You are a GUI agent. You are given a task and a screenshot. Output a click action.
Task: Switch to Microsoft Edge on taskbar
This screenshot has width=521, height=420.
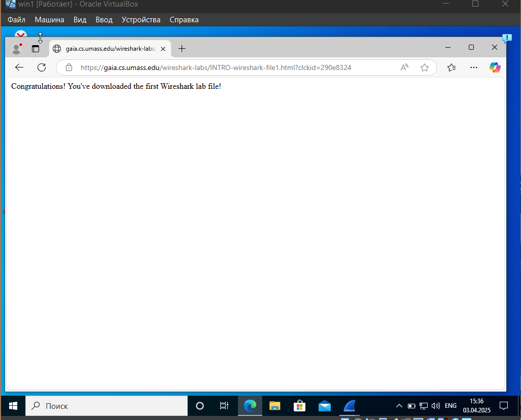pyautogui.click(x=250, y=406)
